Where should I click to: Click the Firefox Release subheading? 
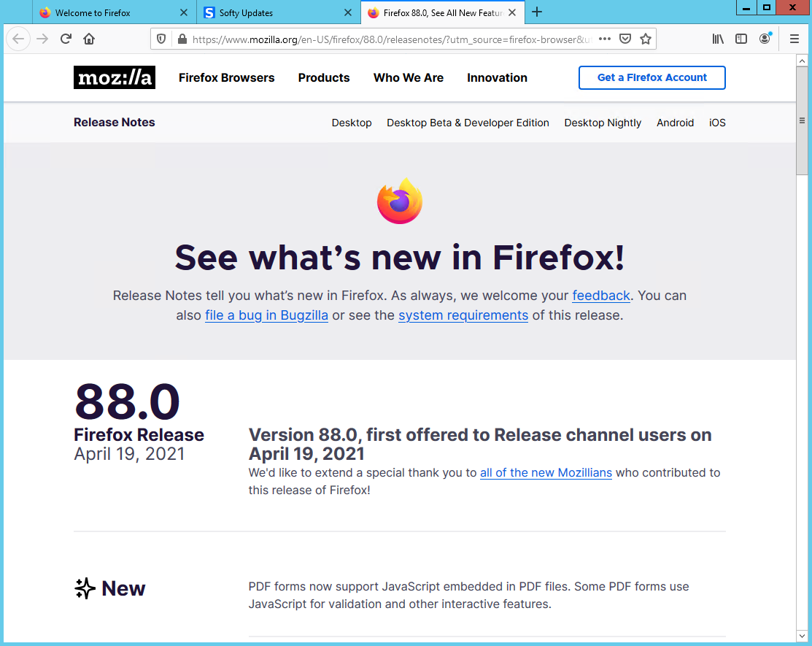139,434
